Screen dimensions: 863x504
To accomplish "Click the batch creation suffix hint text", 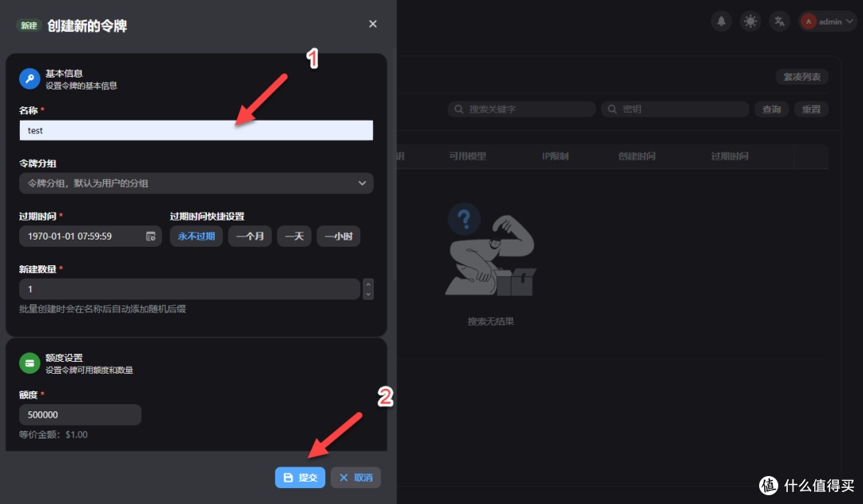I will [x=102, y=308].
